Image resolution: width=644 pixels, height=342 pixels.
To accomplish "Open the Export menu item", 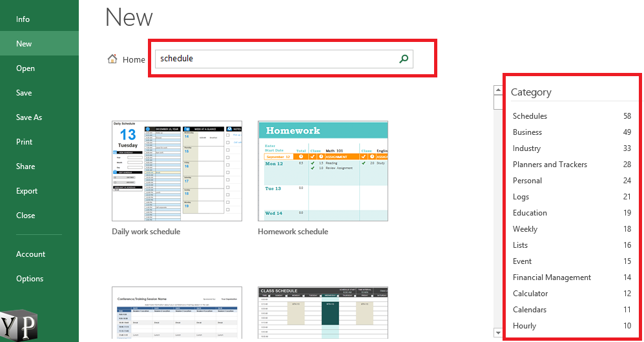I will click(x=27, y=191).
